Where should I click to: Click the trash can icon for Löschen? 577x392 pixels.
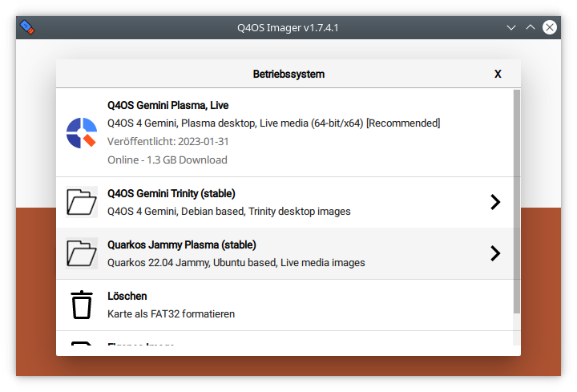point(82,305)
